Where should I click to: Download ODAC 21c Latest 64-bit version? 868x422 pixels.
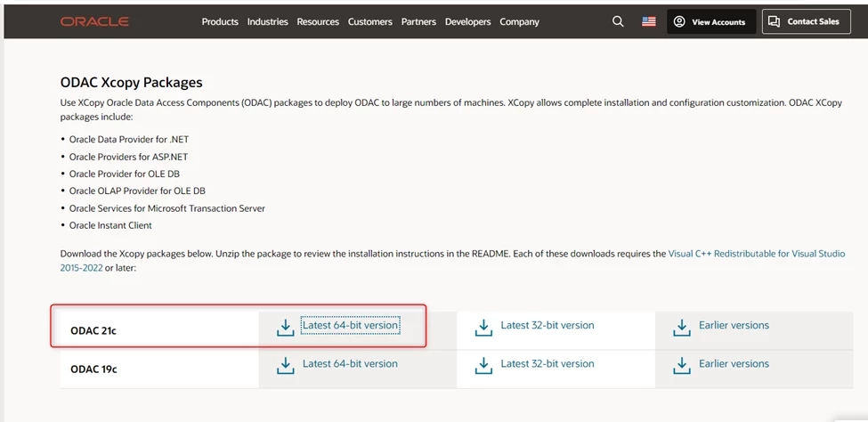350,325
